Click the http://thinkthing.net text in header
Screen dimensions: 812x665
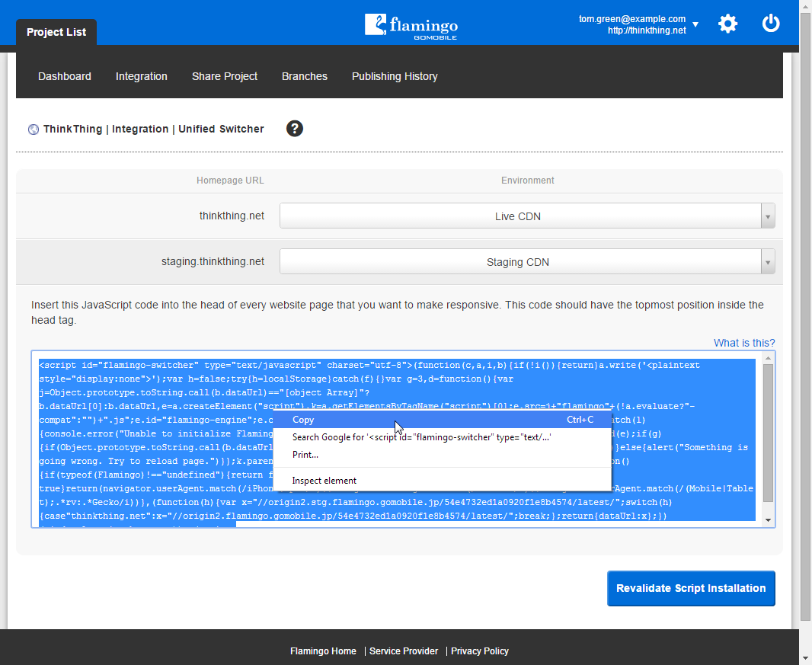click(647, 30)
